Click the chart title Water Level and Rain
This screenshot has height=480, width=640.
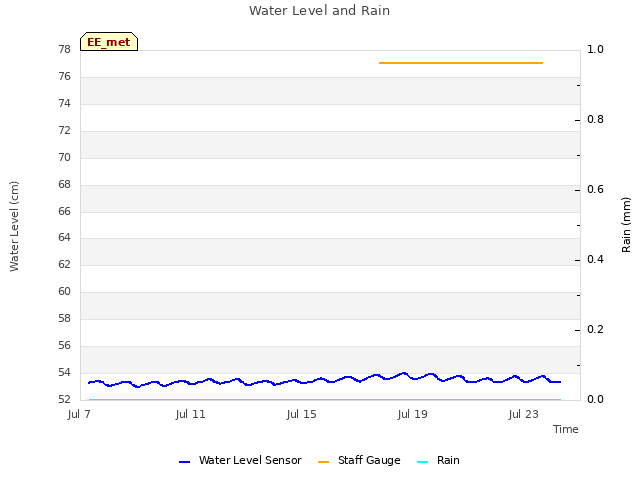tap(320, 10)
